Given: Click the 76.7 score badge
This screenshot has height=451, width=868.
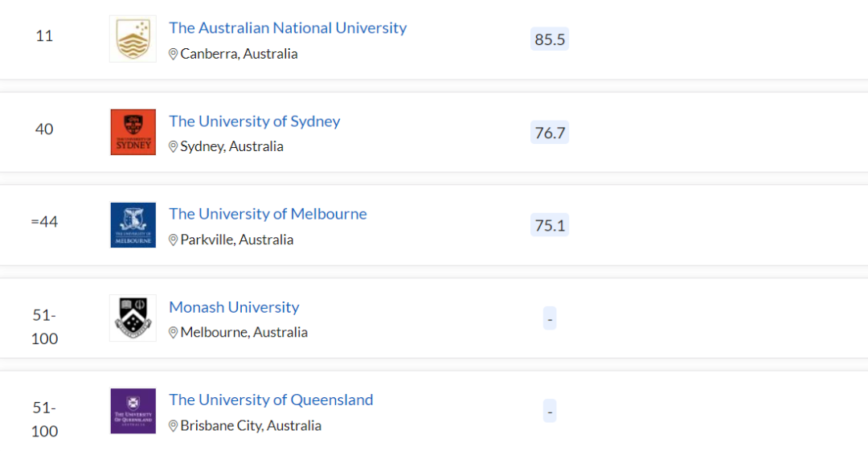Looking at the screenshot, I should tap(550, 133).
